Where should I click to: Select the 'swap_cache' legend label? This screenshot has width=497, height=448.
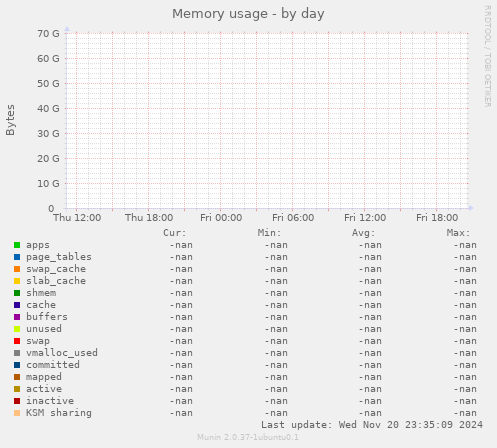tap(56, 269)
